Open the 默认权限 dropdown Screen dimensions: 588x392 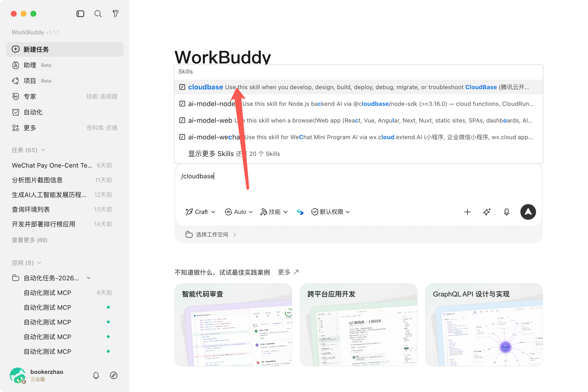point(331,212)
